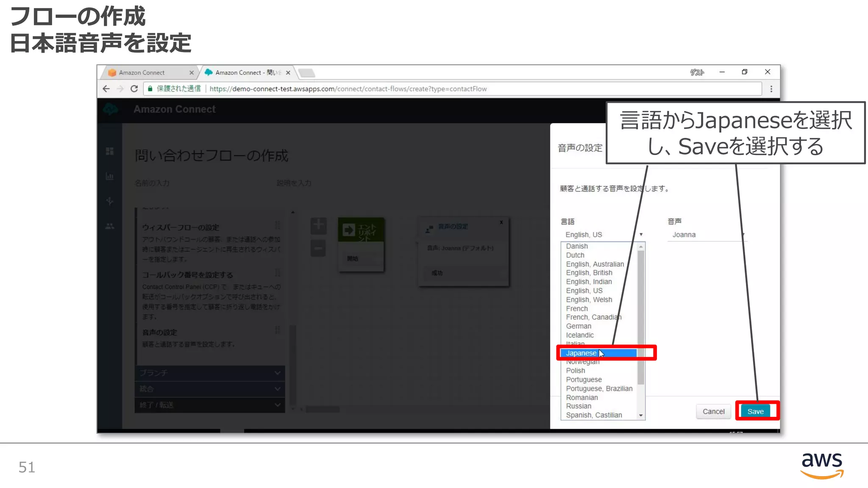This screenshot has height=488, width=868.
Task: Click the language list scroll-down arrow
Action: click(x=641, y=416)
